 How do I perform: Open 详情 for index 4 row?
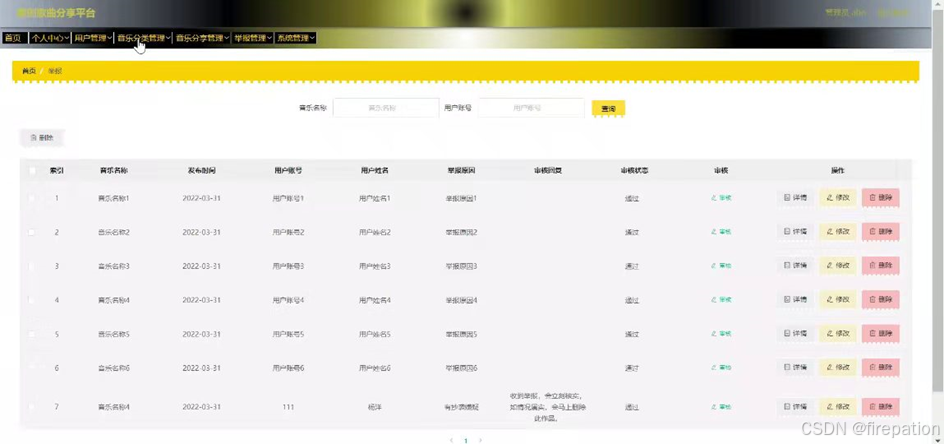coord(795,299)
